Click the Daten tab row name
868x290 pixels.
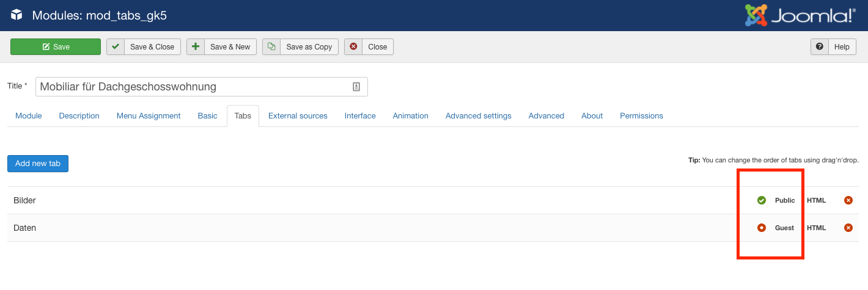click(25, 228)
